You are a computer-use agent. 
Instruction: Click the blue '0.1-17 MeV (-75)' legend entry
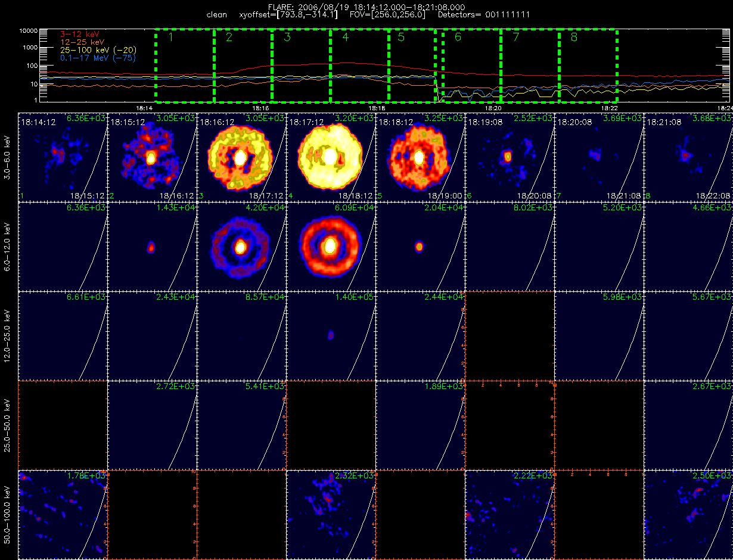pyautogui.click(x=98, y=58)
